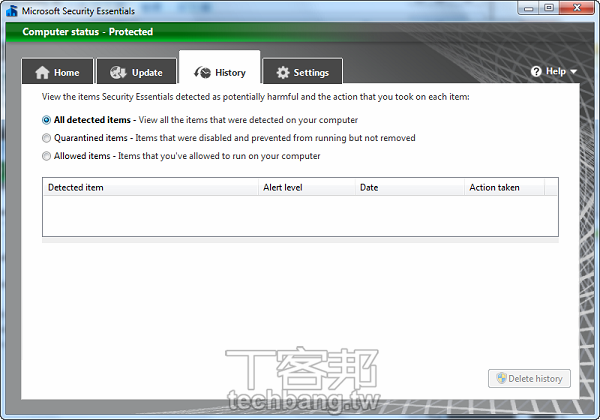Sort by Action taken column header

[505, 187]
